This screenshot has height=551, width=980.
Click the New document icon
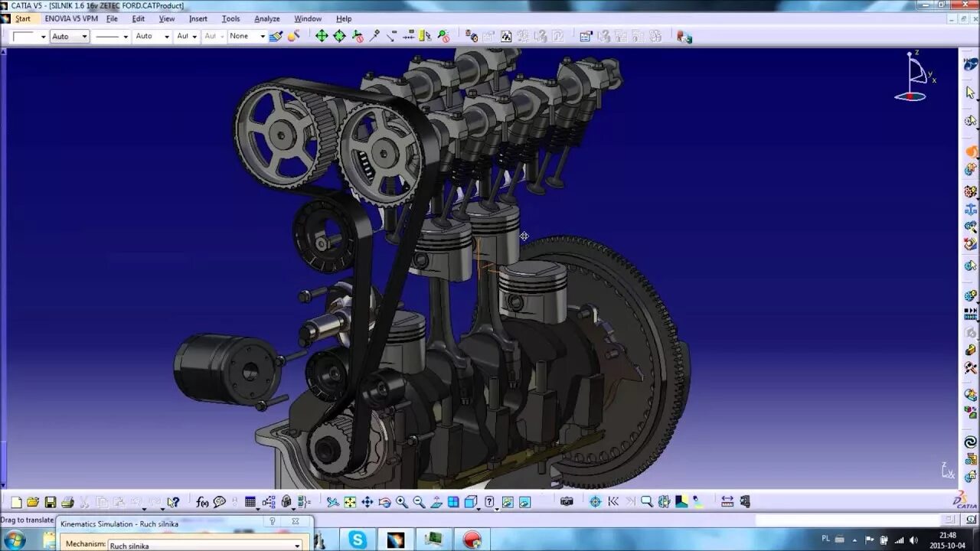[x=16, y=502]
